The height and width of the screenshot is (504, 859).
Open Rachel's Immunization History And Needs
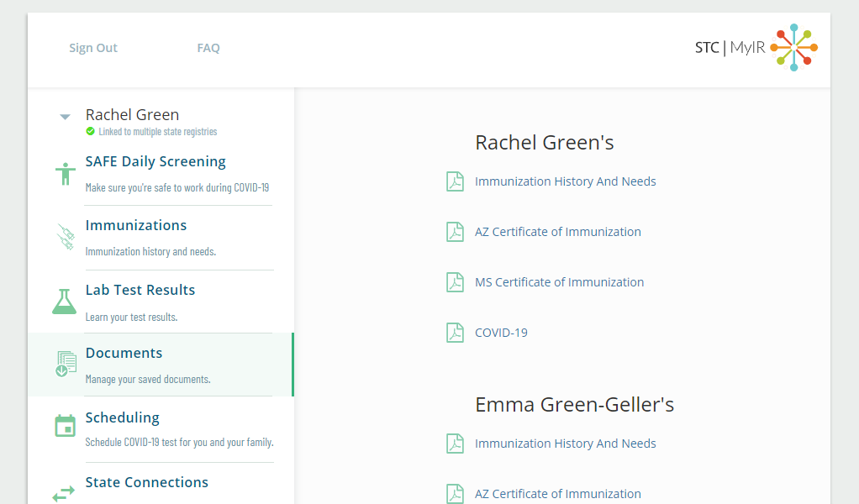(x=565, y=181)
